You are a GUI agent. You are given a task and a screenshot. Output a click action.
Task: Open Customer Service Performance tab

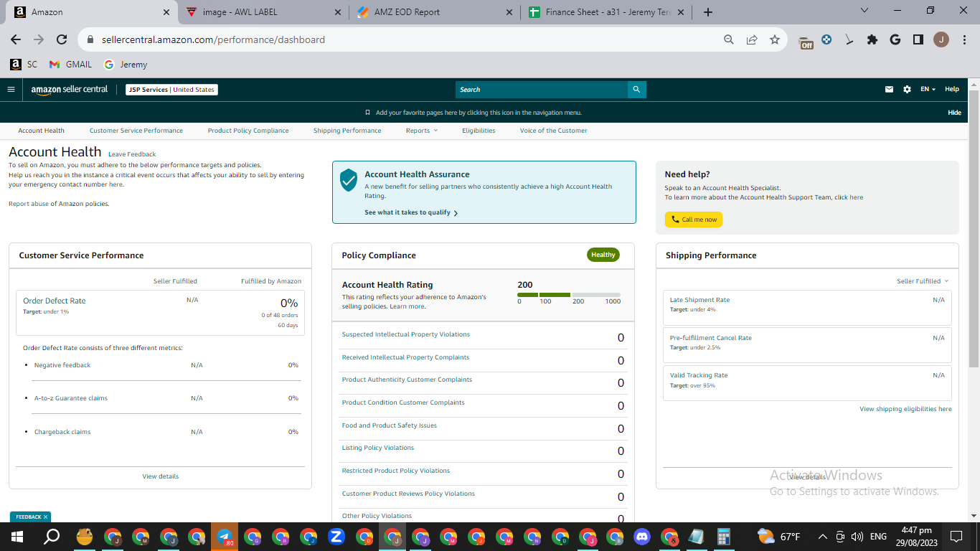click(x=136, y=131)
